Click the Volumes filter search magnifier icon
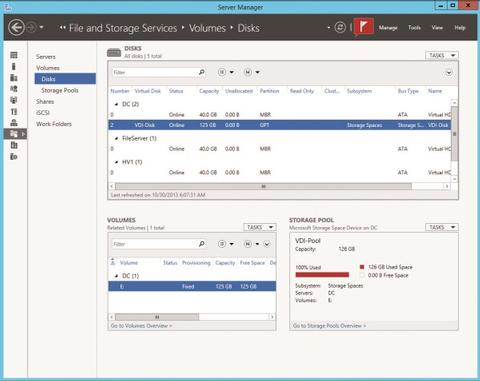Viewport: 480px width, 381px height. tap(201, 244)
